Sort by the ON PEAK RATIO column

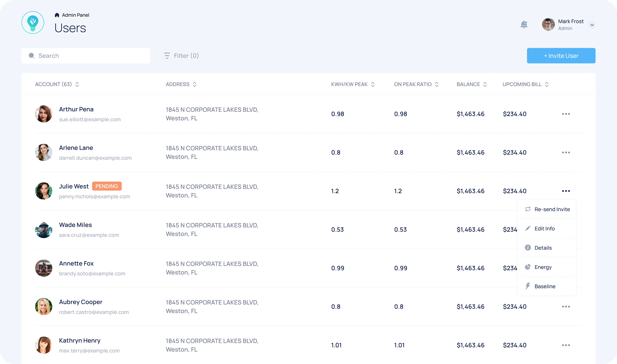click(x=437, y=84)
